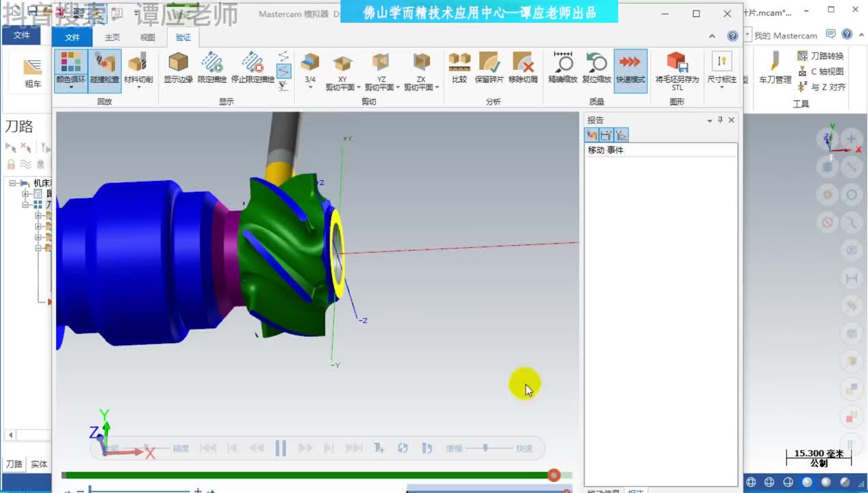Viewport: 868px width, 493px height.
Task: Click the first Report panel toolbar icon
Action: point(592,135)
